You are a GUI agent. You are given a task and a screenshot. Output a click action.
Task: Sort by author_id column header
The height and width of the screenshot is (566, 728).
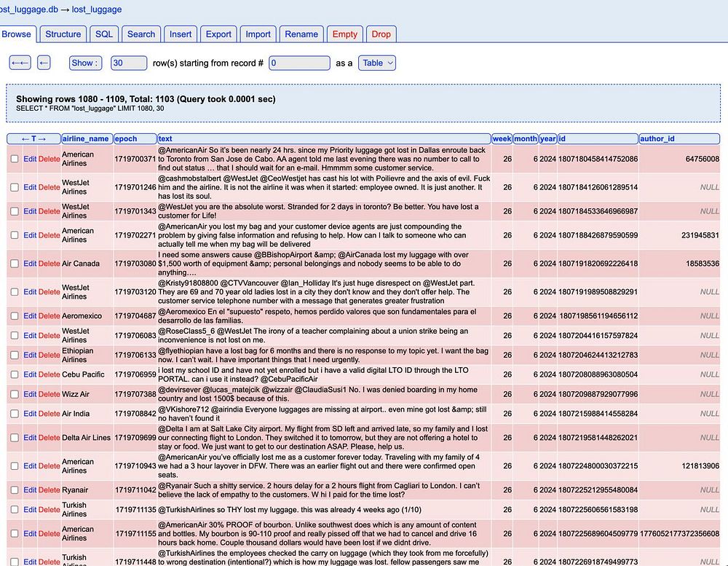click(x=679, y=138)
